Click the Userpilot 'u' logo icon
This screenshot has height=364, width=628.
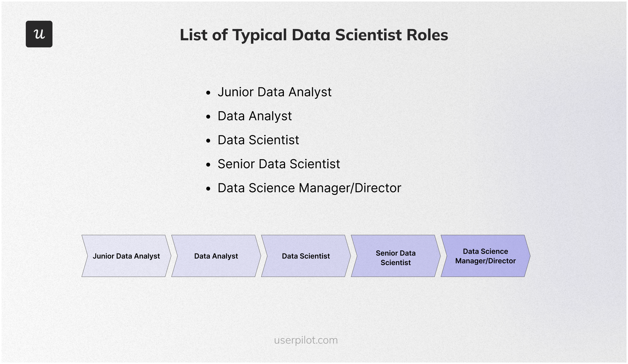39,34
